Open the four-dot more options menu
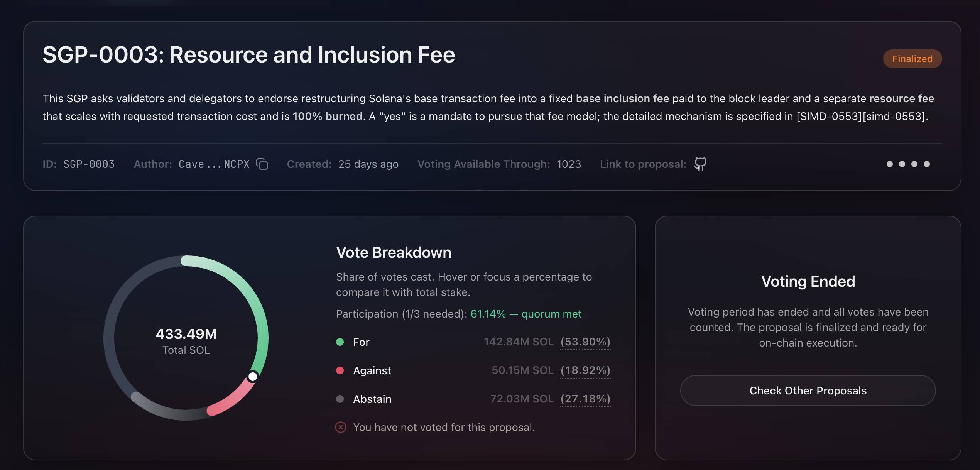The height and width of the screenshot is (470, 980). point(908,164)
